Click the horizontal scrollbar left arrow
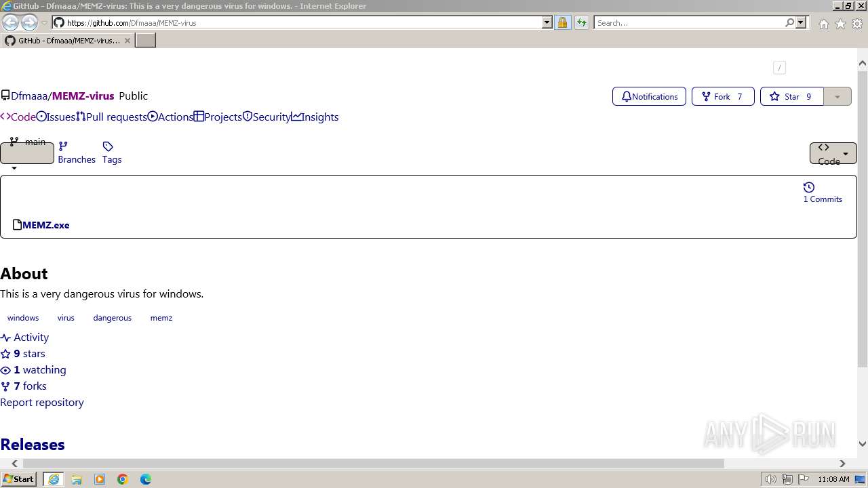Viewport: 868px width, 488px height. tap(14, 464)
